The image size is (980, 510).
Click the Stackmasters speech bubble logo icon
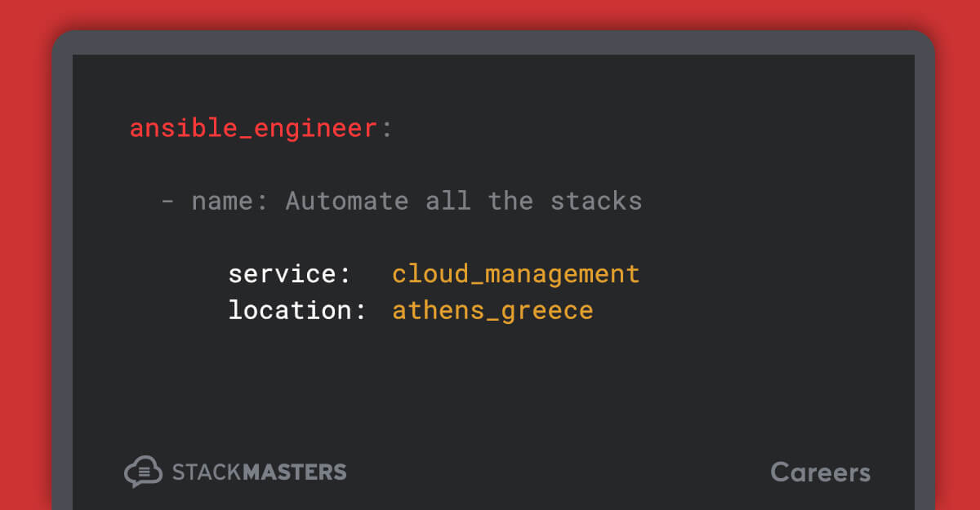[143, 472]
